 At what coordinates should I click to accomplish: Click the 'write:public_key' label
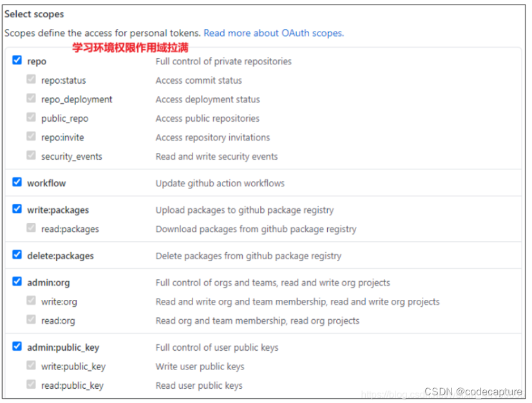pos(73,367)
